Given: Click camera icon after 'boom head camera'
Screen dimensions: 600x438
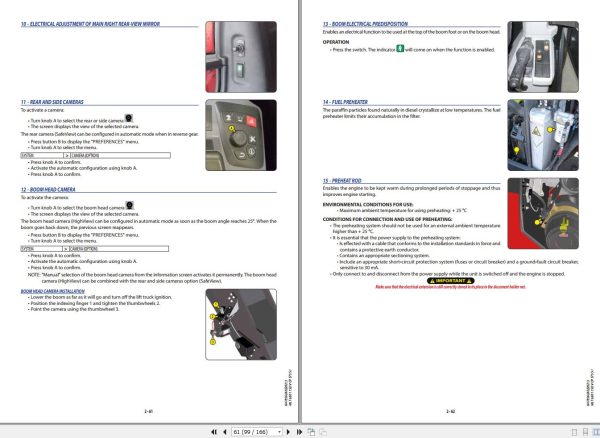Looking at the screenshot, I should pos(130,205).
